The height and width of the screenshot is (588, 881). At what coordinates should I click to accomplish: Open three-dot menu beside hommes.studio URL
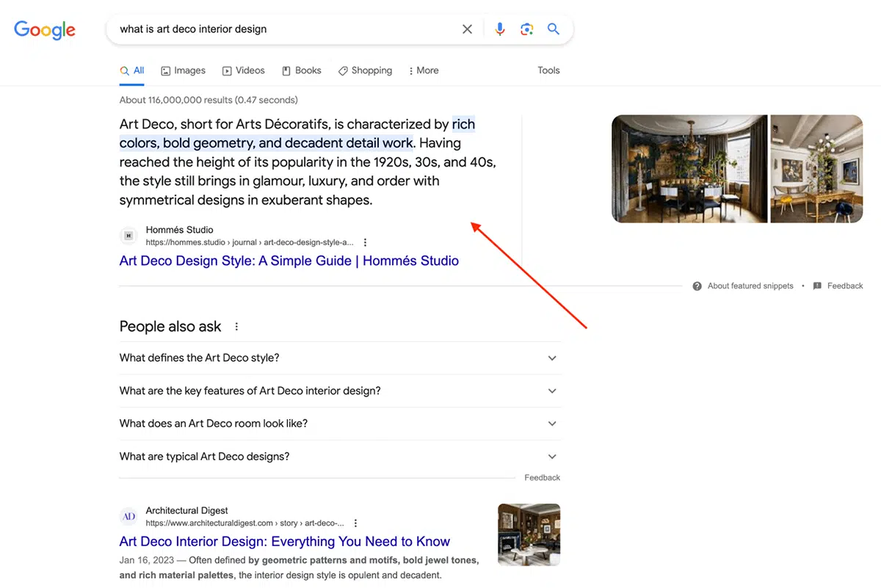(x=365, y=242)
